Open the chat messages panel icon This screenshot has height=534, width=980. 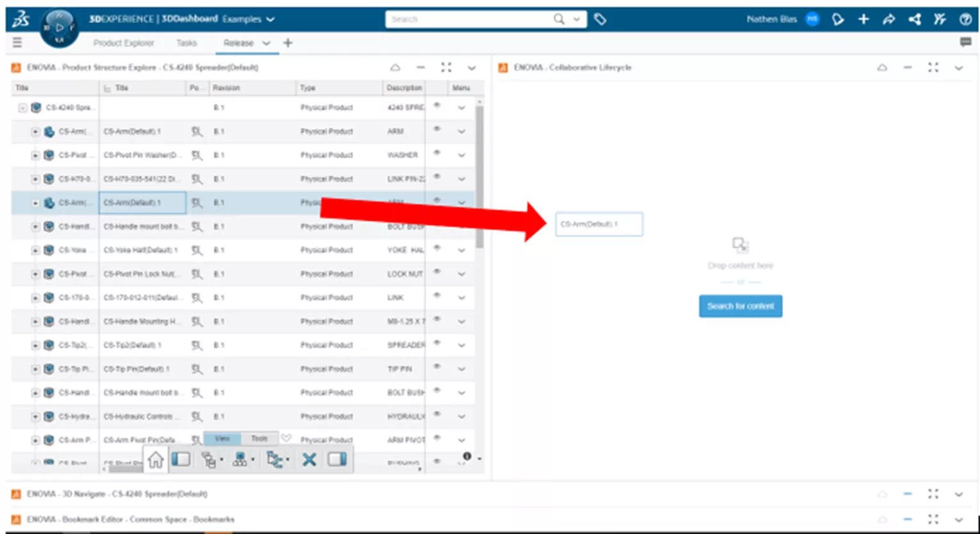tap(965, 42)
